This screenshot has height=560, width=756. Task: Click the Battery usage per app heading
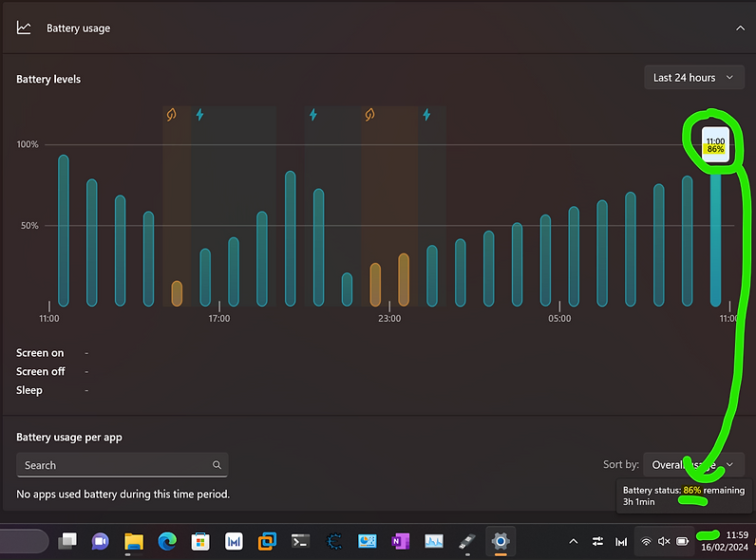coord(69,438)
